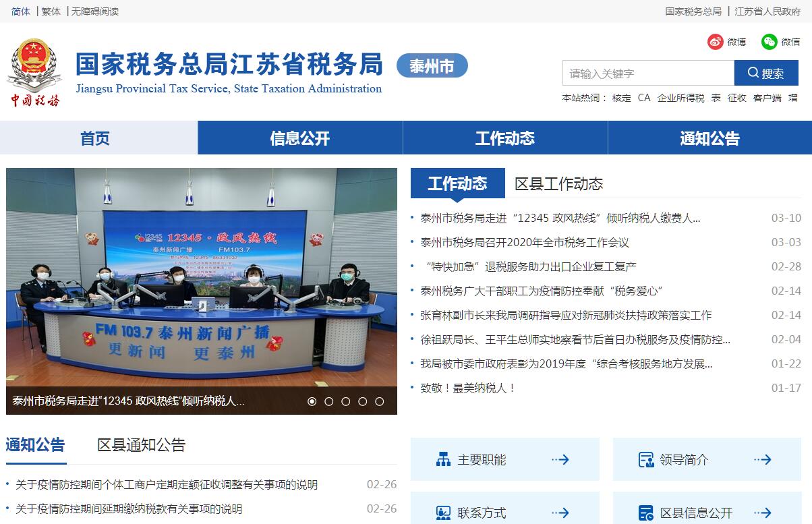The image size is (812, 524).
Task: Click the WeChat icon
Action: pos(769,42)
